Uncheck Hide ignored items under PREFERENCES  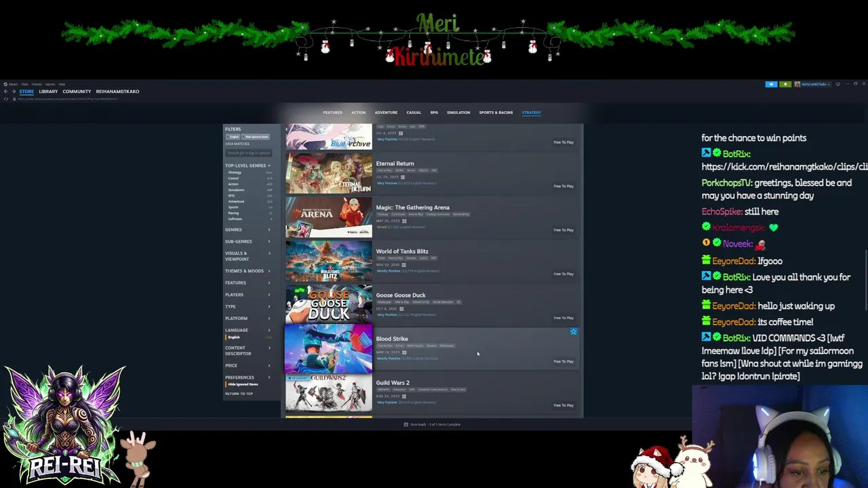coord(243,384)
